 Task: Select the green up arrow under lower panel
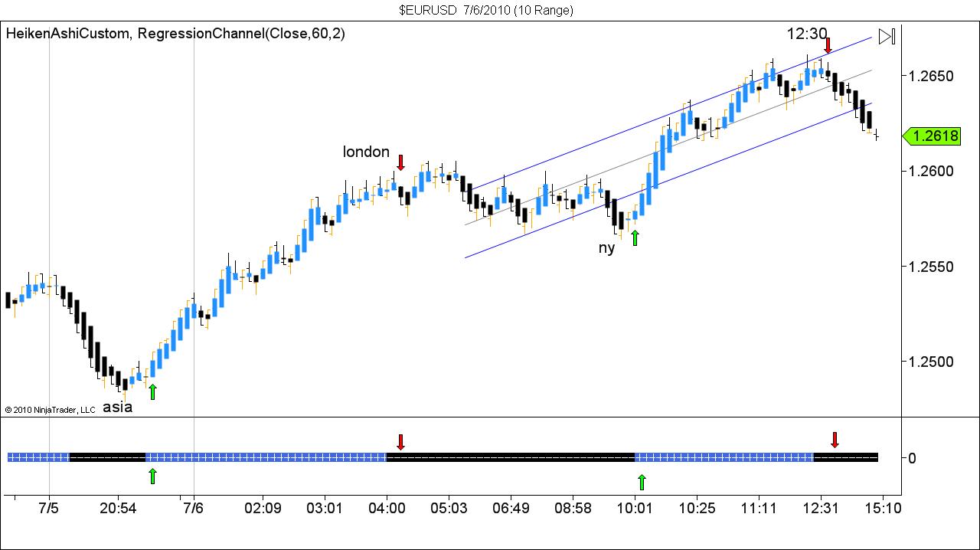[x=152, y=476]
